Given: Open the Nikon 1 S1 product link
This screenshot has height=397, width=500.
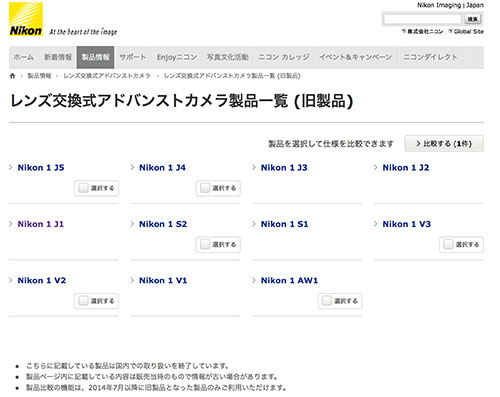Looking at the screenshot, I should (285, 224).
